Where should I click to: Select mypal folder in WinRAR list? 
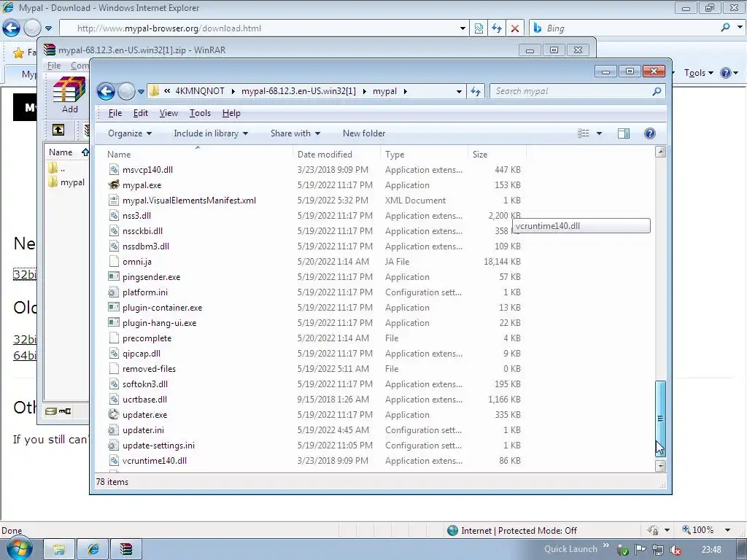pos(66,182)
